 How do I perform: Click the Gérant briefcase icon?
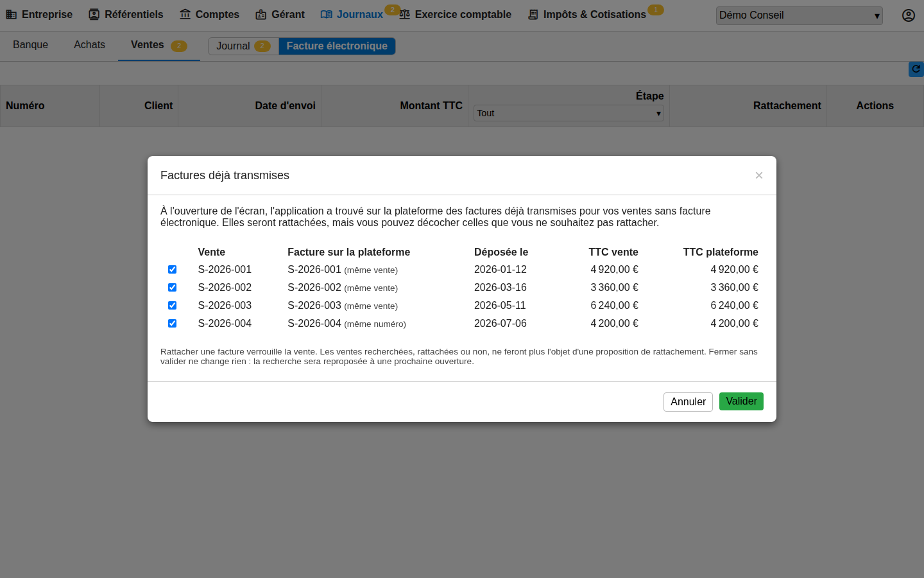click(261, 15)
